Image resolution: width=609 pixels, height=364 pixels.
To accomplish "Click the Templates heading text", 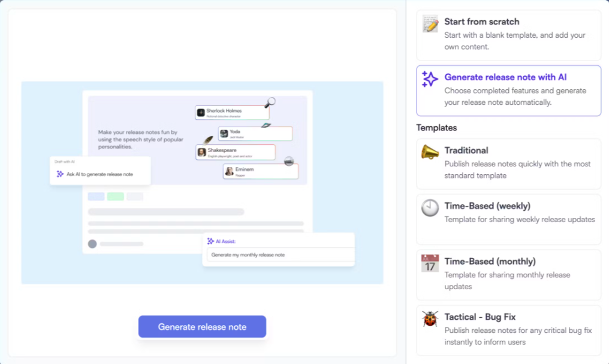I will tap(436, 128).
